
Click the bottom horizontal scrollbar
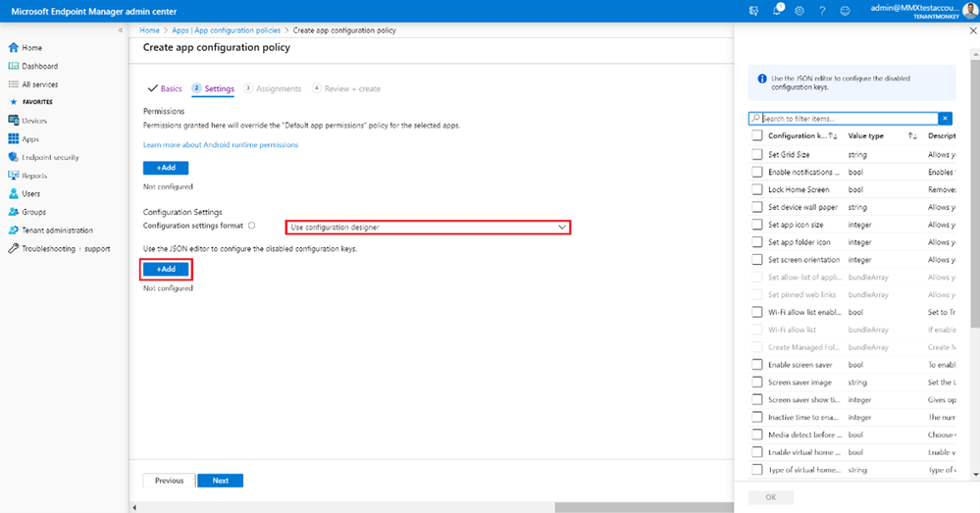[x=644, y=507]
